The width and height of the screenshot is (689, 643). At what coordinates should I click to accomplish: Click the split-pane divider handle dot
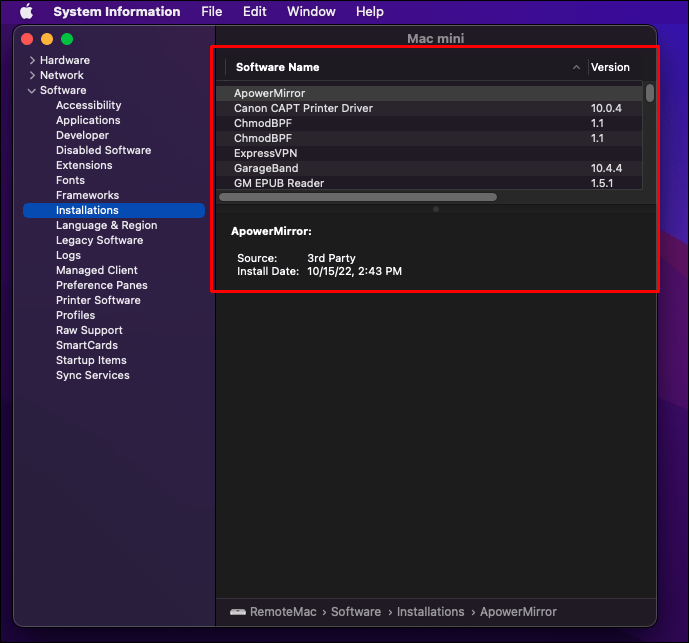pos(436,209)
